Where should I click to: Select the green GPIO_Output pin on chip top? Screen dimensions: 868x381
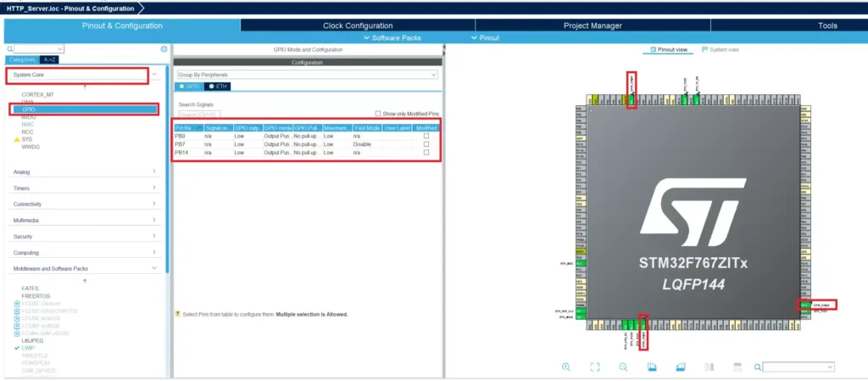632,99
